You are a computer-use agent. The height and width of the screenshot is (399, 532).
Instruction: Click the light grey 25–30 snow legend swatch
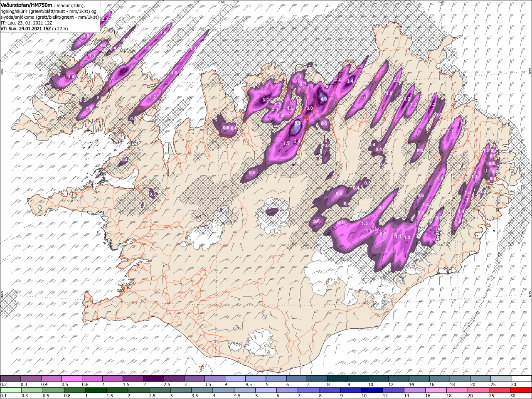500,379
